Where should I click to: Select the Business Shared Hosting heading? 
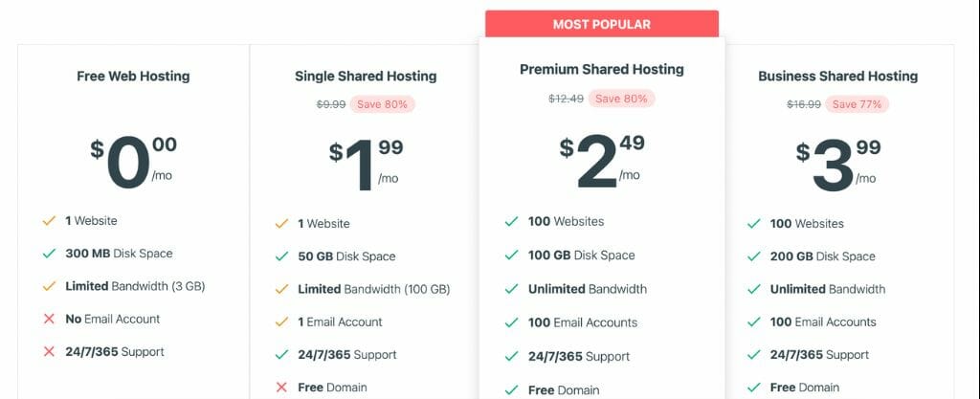coord(837,77)
